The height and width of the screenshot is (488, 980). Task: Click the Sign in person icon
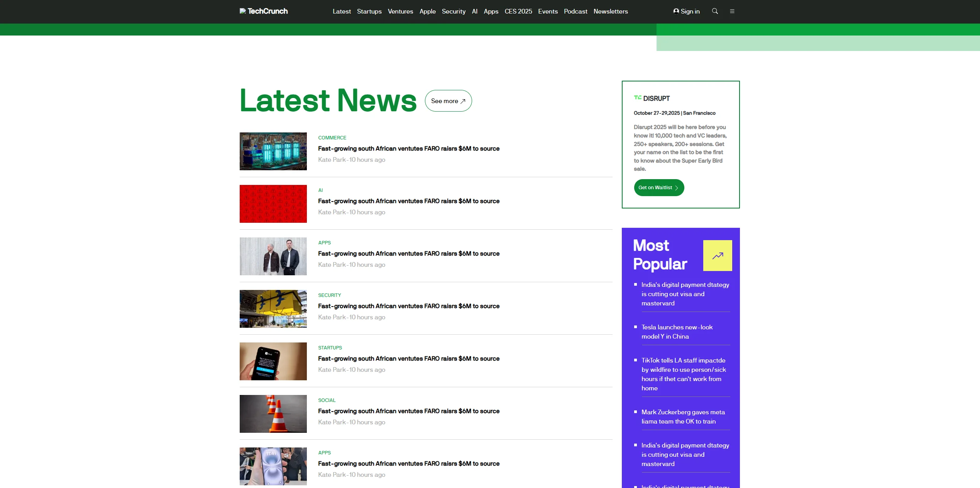676,11
